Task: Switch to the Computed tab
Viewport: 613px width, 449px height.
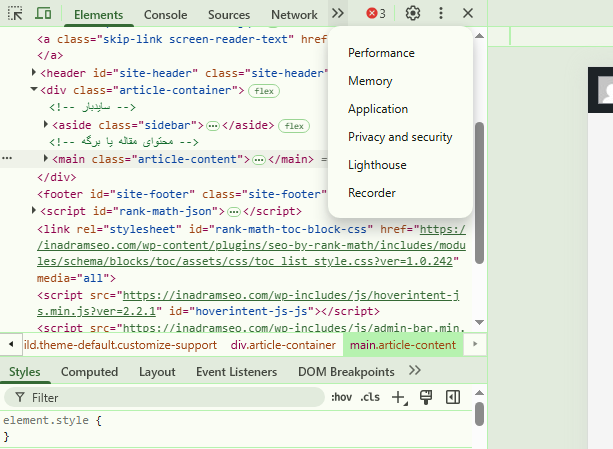Action: [x=90, y=372]
